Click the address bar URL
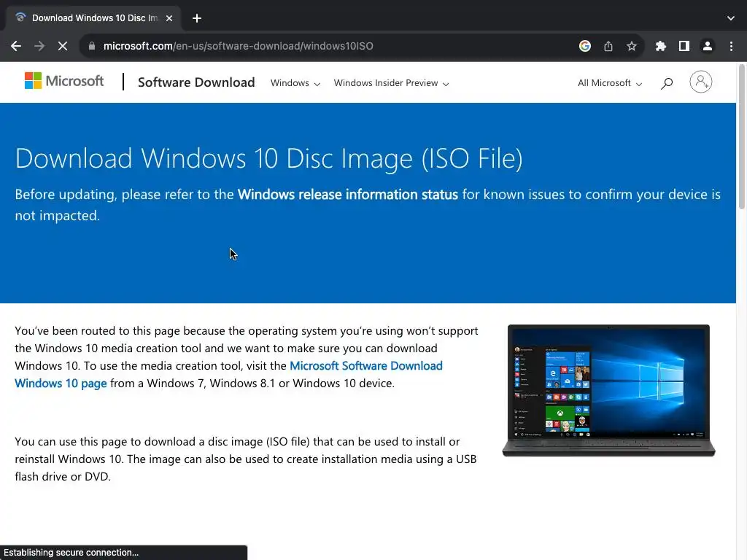747x560 pixels. click(x=239, y=46)
